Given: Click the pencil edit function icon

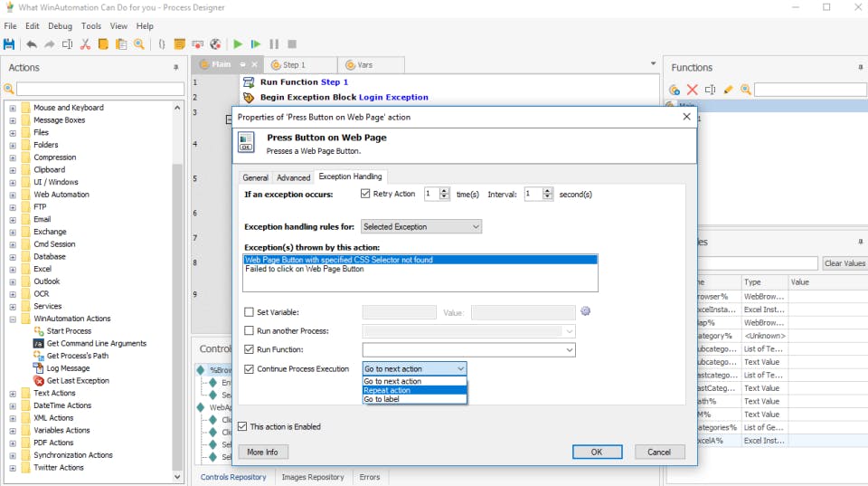Looking at the screenshot, I should point(728,90).
